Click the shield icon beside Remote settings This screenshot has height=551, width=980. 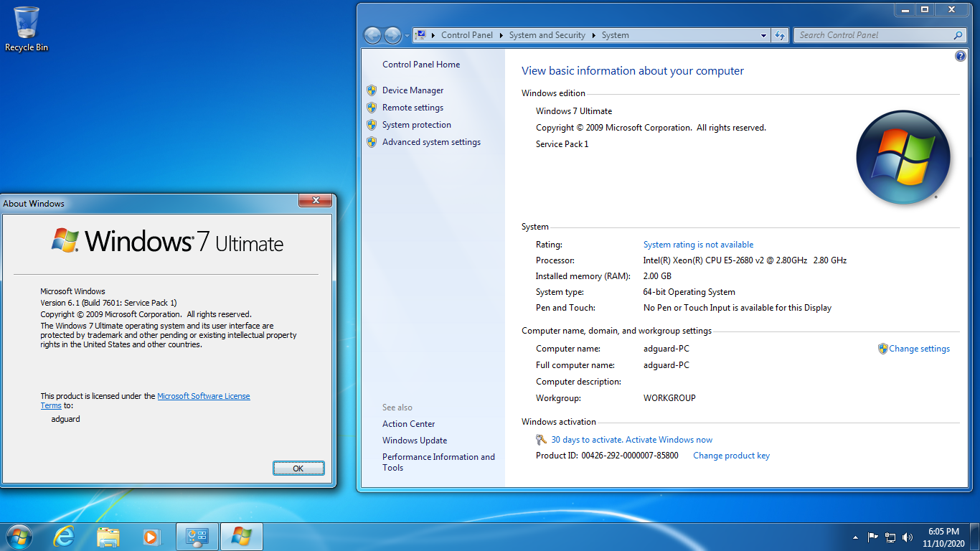point(372,108)
